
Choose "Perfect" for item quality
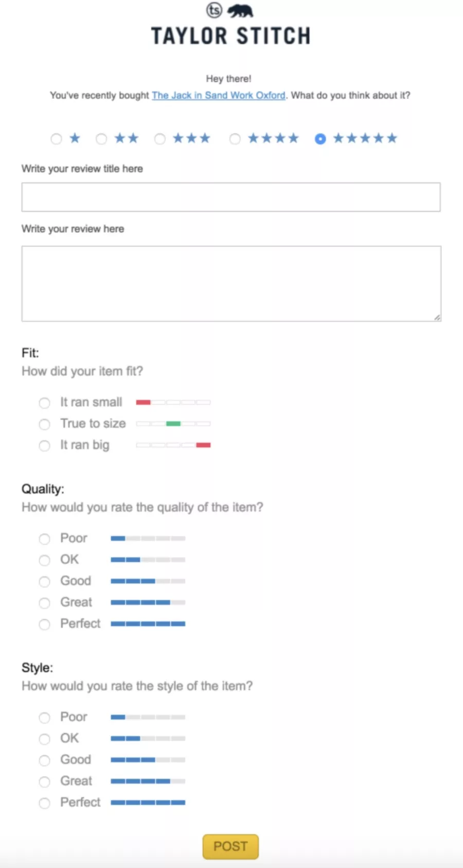point(44,624)
